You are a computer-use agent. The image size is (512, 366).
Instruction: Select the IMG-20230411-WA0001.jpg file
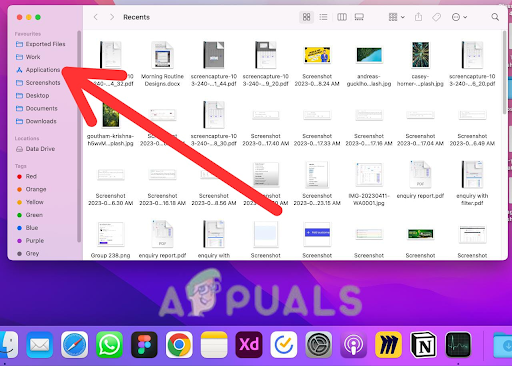[369, 183]
